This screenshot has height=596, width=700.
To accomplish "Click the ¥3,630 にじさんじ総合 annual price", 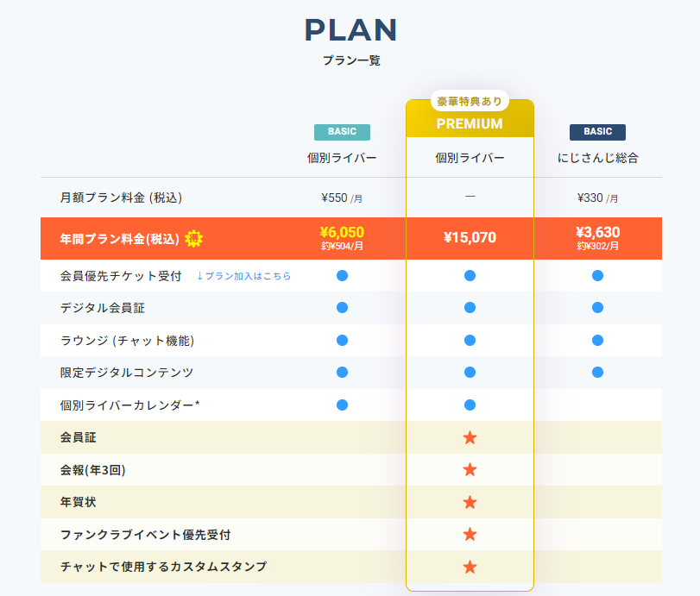I will 597,232.
